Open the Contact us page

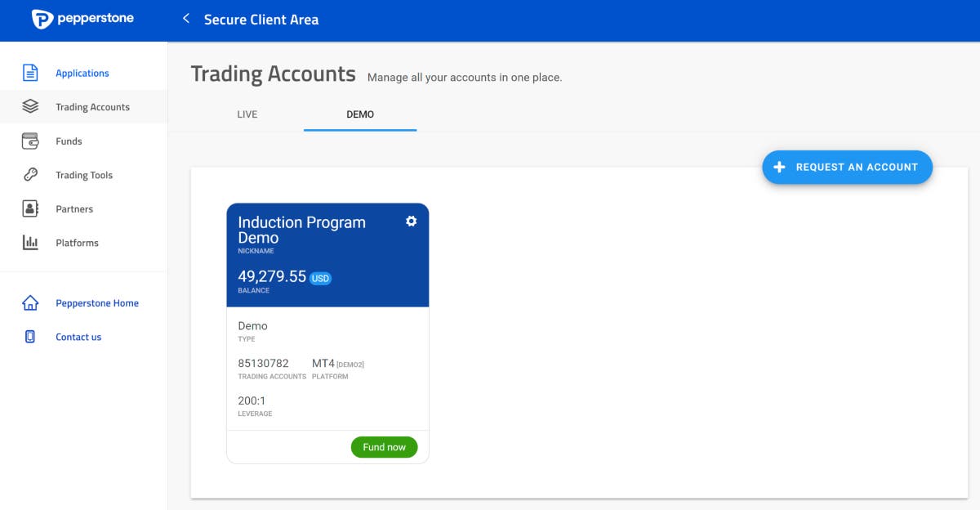78,336
